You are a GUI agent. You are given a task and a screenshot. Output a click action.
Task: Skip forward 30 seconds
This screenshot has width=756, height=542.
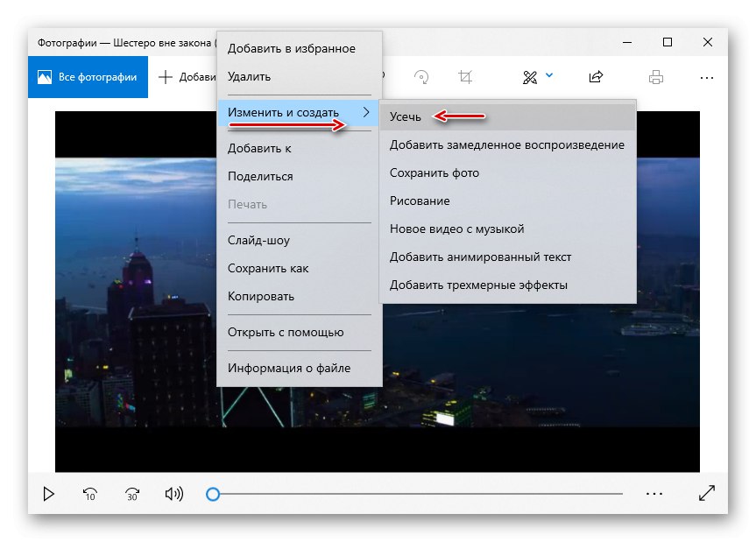pos(132,494)
